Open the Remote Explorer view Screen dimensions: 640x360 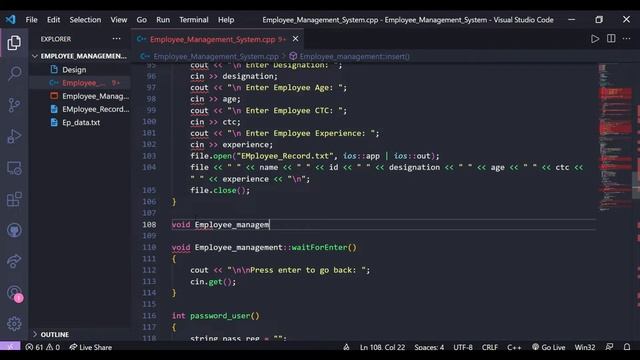coord(14,168)
